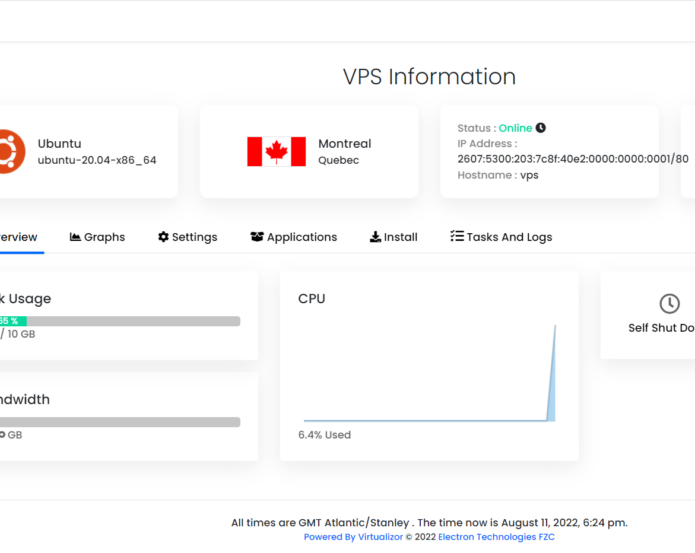Click the gear icon on Settings tab

(163, 237)
